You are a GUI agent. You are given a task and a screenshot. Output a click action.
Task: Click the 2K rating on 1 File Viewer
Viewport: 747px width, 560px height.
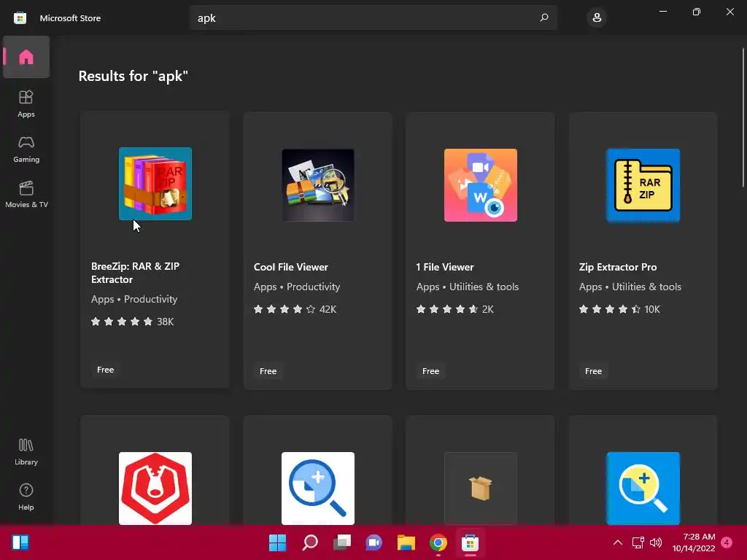click(x=455, y=309)
